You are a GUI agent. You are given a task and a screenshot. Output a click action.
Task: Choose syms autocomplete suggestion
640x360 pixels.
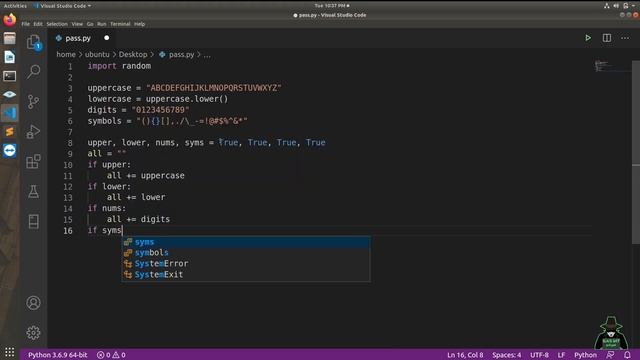point(246,242)
